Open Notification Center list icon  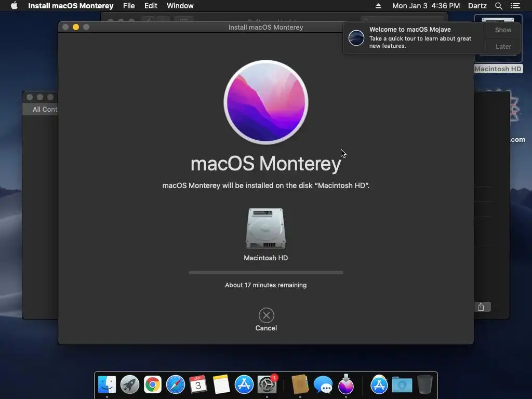click(515, 6)
